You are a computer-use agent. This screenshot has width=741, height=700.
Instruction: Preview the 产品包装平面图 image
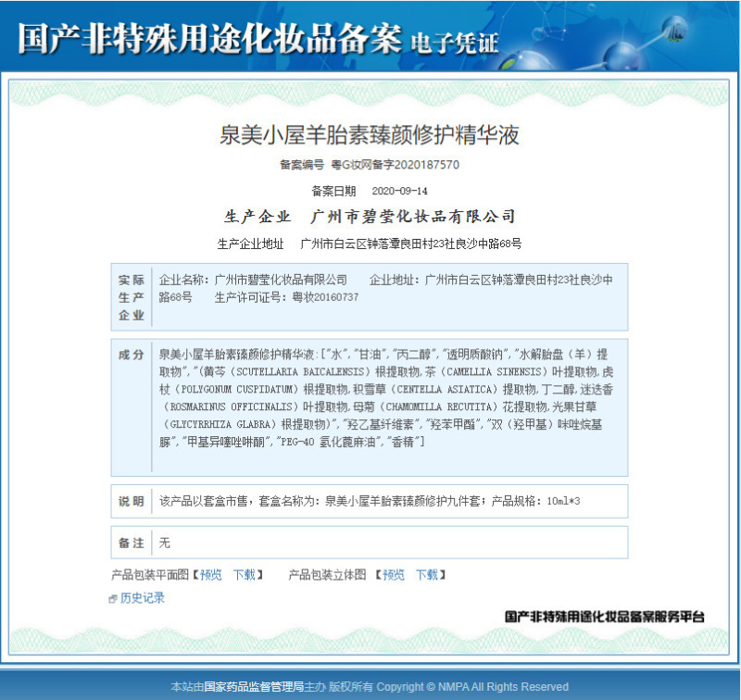click(x=211, y=575)
